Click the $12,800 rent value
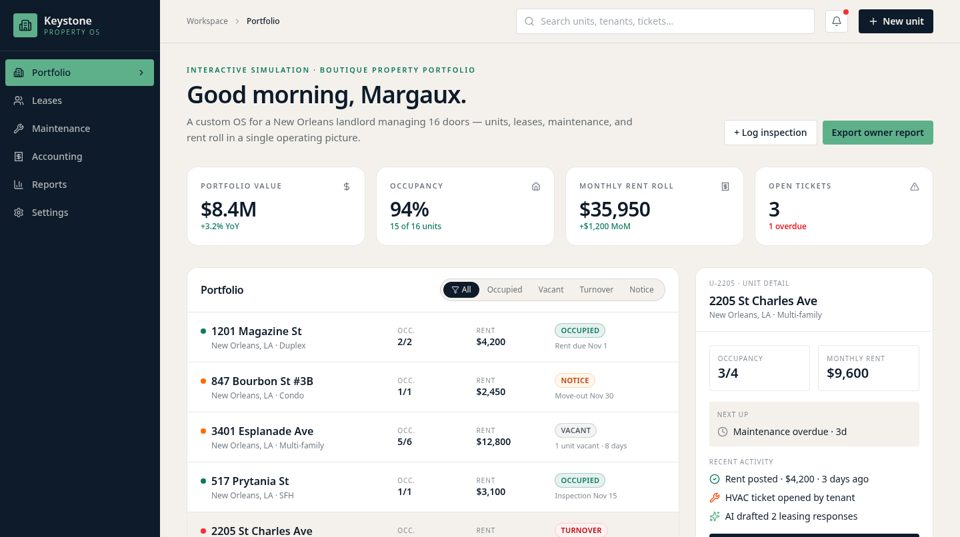Viewport: 960px width, 537px height. click(x=493, y=442)
